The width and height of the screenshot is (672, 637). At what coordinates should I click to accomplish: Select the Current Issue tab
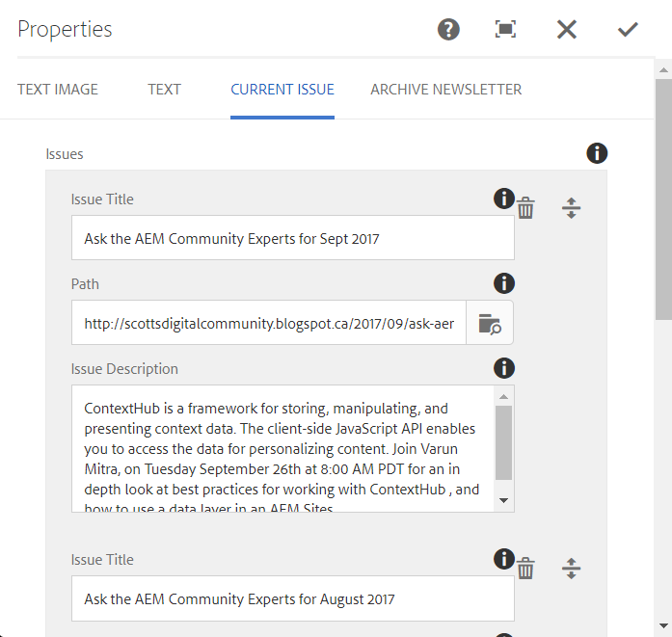coord(282,90)
